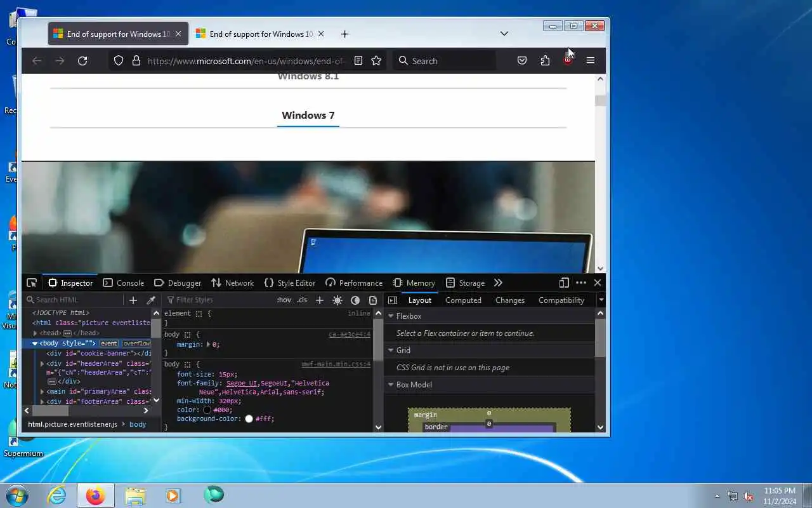812x508 pixels.
Task: Open sidebar tabs overflow dropdown
Action: click(601, 300)
